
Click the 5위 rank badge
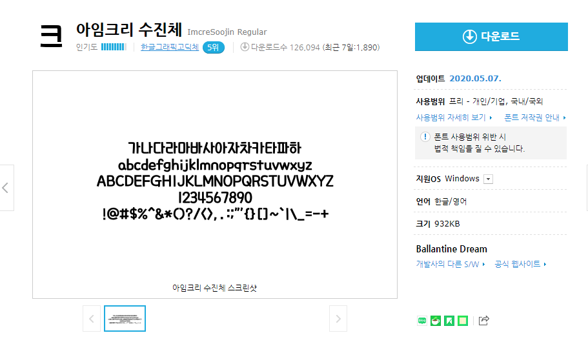pos(214,48)
